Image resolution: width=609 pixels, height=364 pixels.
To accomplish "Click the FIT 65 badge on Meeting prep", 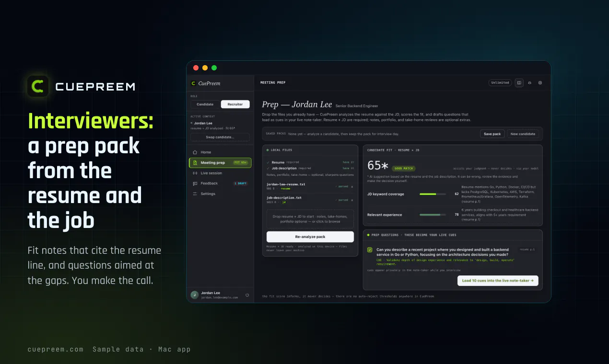I will (241, 163).
